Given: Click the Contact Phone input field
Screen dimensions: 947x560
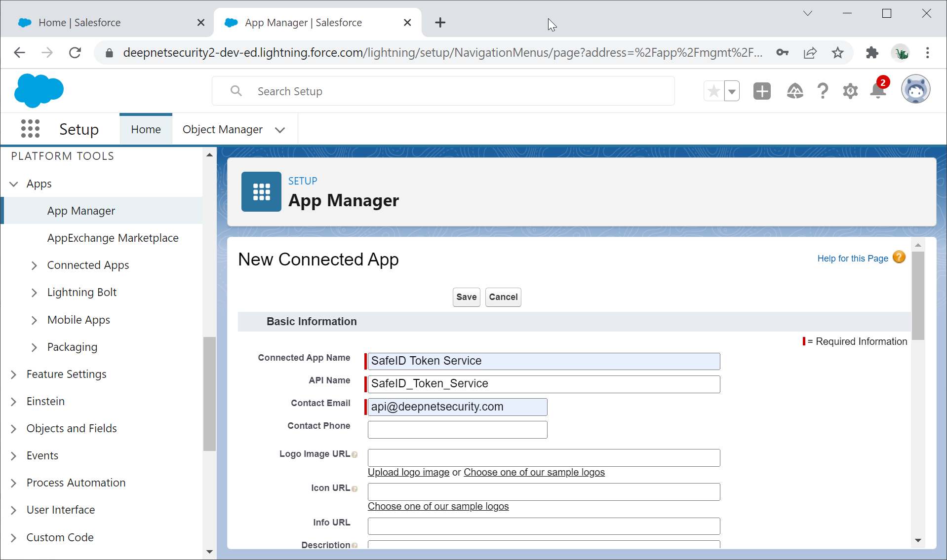Looking at the screenshot, I should coord(457,429).
